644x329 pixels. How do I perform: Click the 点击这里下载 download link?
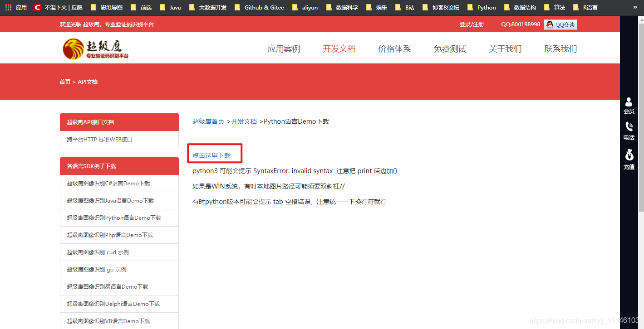tap(211, 155)
